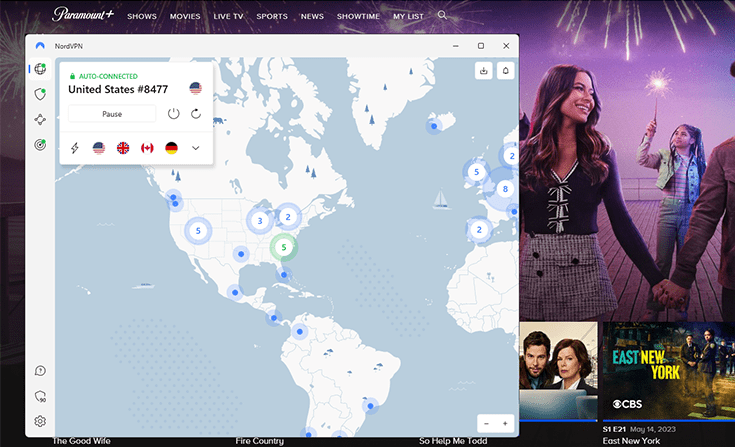Click the United States #8477 server name
Image resolution: width=735 pixels, height=447 pixels.
point(118,89)
